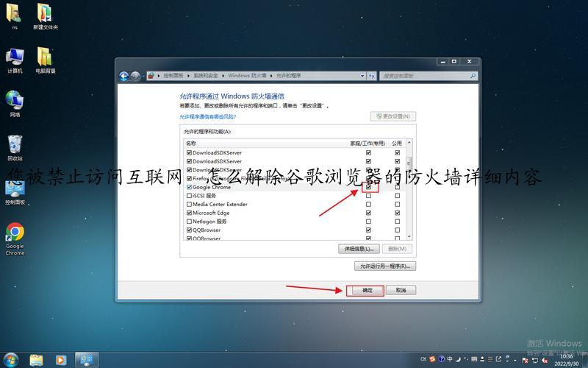588x368 pixels.
Task: Click the list scrollbar up arrow
Action: pyautogui.click(x=409, y=143)
